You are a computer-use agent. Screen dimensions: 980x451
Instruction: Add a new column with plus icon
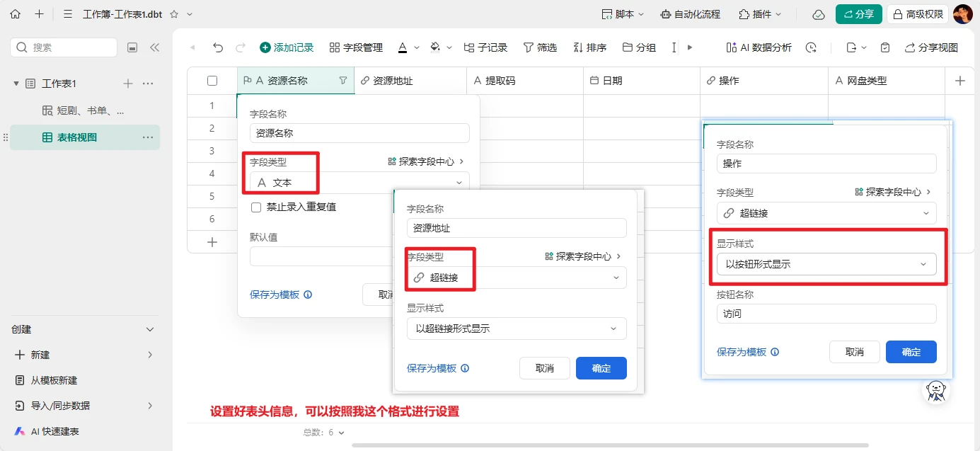(x=960, y=81)
